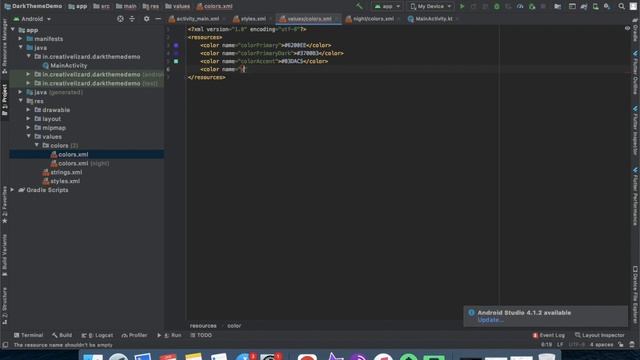Screen dimensions: 640x360
Task: Click the Update link in the notification
Action: (490, 320)
